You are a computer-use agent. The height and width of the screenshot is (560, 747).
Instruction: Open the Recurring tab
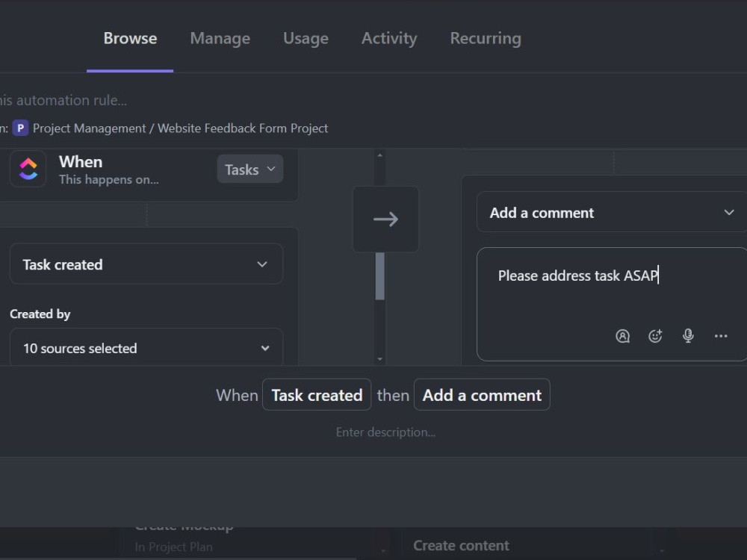pyautogui.click(x=486, y=38)
